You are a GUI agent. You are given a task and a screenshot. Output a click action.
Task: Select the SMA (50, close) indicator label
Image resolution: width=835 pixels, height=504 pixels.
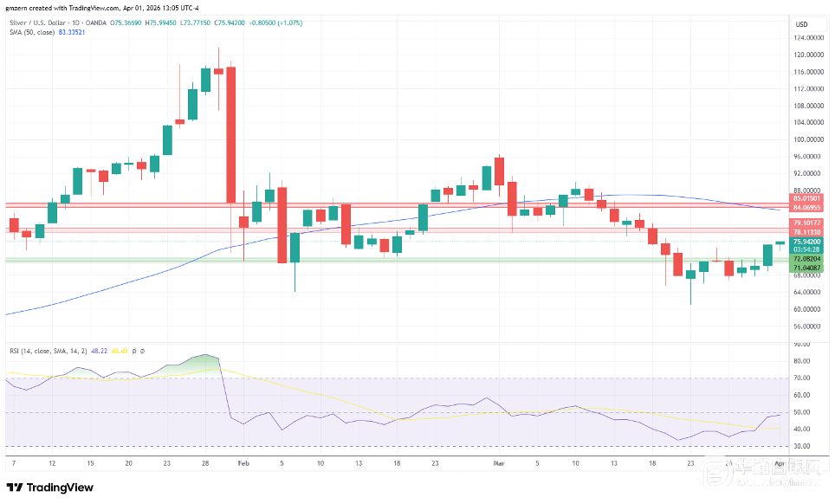coord(33,33)
